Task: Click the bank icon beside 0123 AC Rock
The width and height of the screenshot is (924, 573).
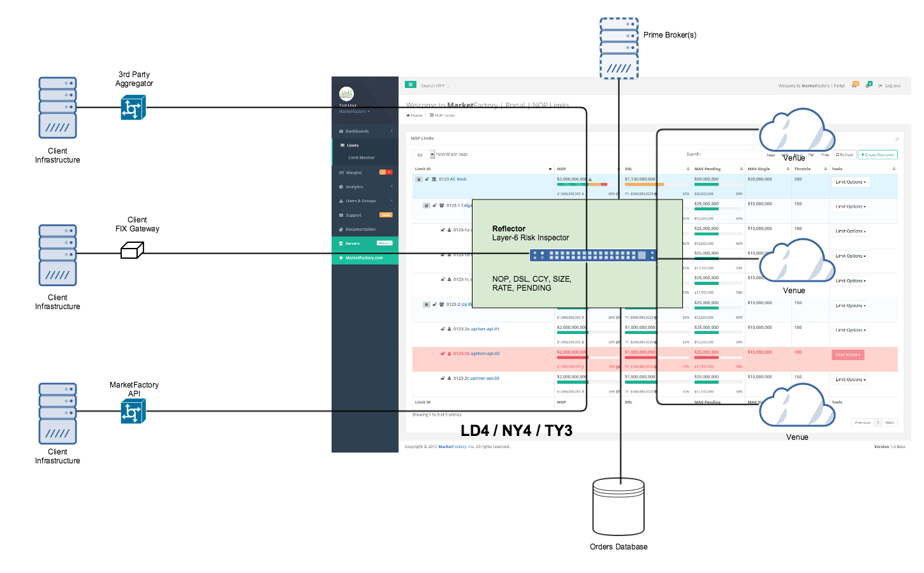Action: [434, 179]
